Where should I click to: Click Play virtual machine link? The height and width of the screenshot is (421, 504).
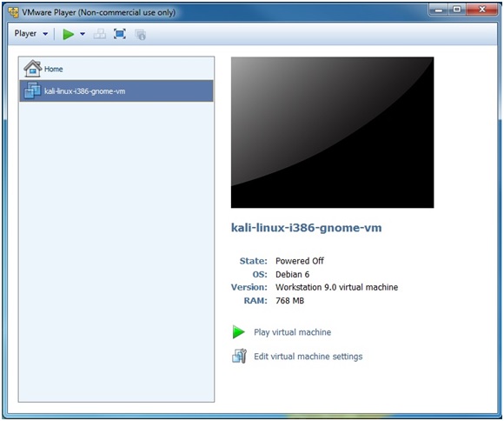point(292,332)
